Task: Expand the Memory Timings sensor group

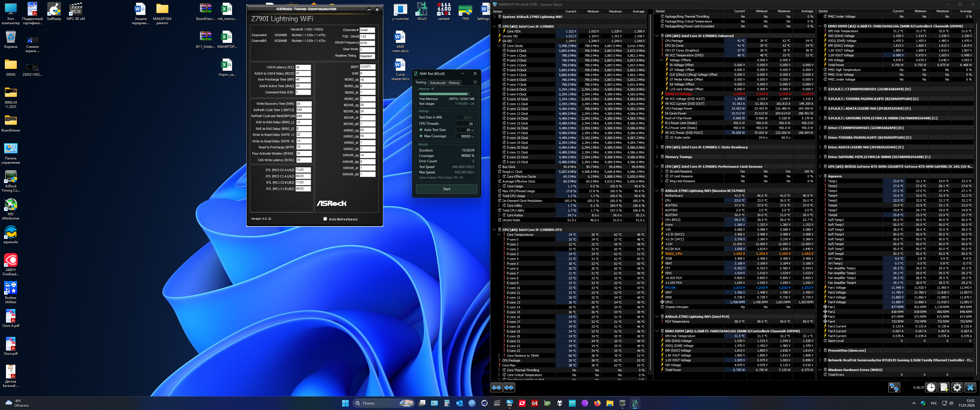Action: pyautogui.click(x=657, y=157)
